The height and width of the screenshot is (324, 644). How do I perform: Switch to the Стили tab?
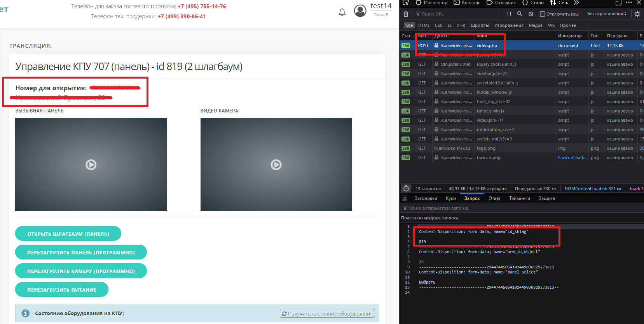pyautogui.click(x=533, y=3)
